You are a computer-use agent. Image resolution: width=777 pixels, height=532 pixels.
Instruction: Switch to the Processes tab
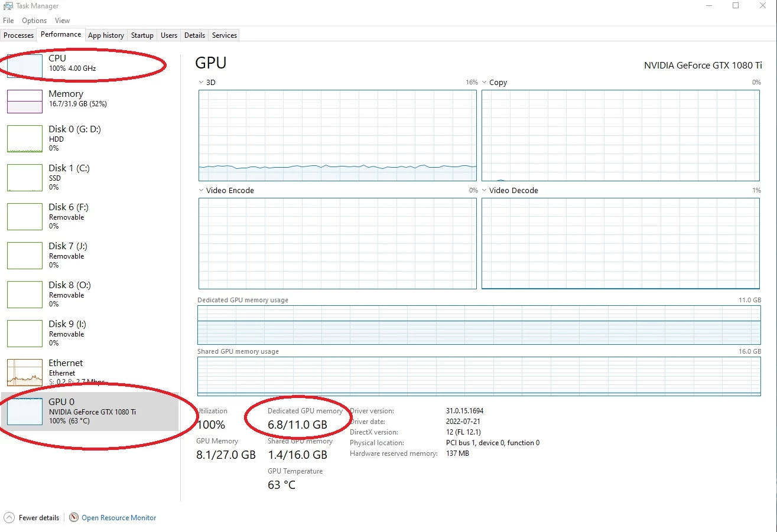point(18,35)
